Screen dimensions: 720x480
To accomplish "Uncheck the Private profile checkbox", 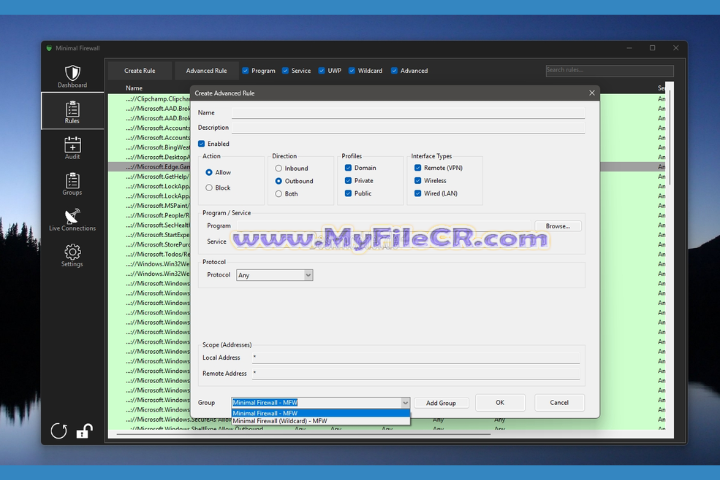I will pos(348,181).
